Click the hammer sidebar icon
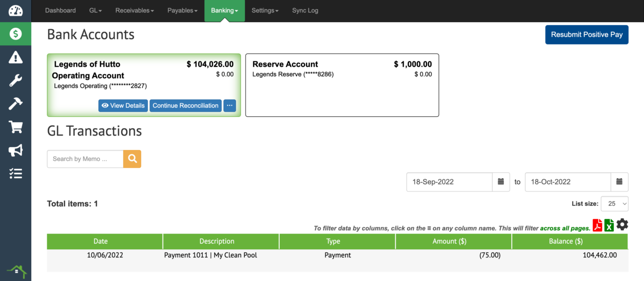Screen dimensions: 644x281 pyautogui.click(x=16, y=104)
